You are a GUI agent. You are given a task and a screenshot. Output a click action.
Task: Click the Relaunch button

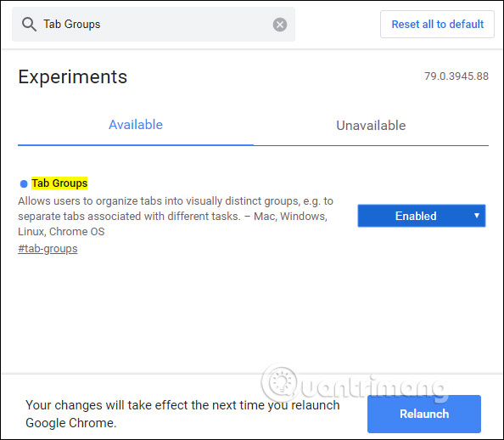424,414
